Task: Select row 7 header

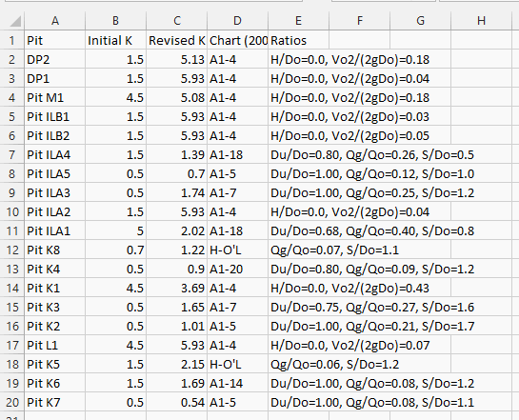Action: (12, 154)
